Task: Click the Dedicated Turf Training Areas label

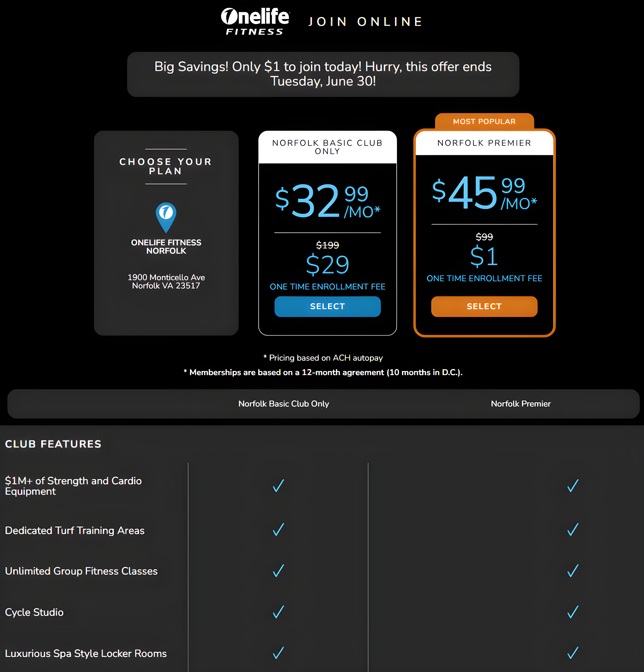Action: click(75, 530)
